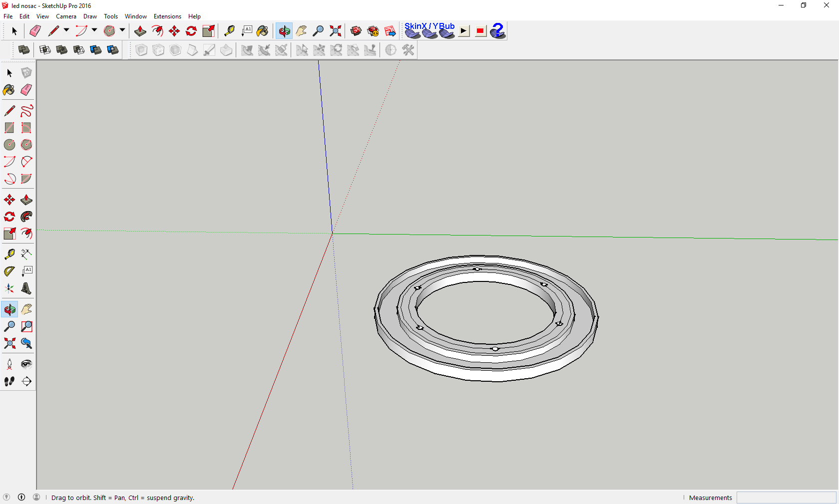Activate the Follow Me tool
The width and height of the screenshot is (839, 504).
26,217
